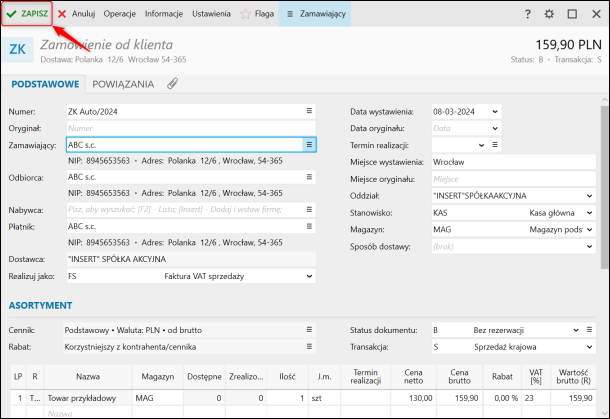
Task: Open the Odbiorca field list menu icon
Action: (309, 177)
